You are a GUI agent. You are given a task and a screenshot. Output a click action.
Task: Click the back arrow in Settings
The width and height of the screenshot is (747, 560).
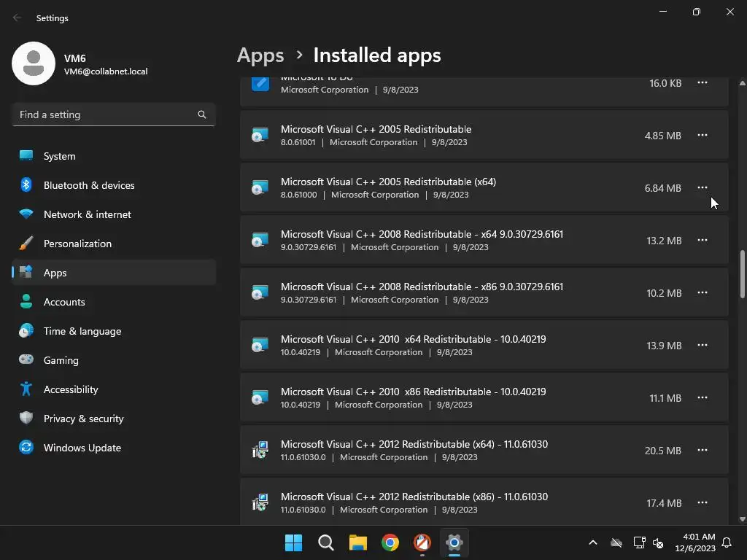coord(18,18)
